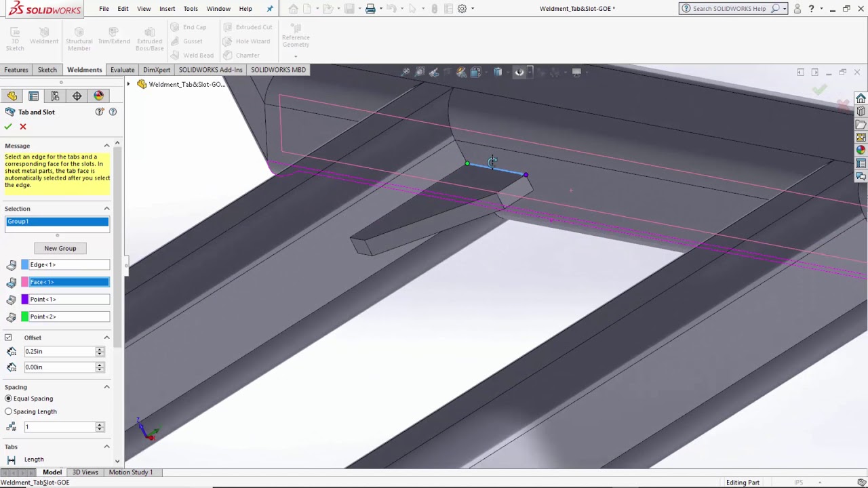Image resolution: width=868 pixels, height=488 pixels.
Task: Open the SOLIDWORKS Resources home icon
Action: coord(861,99)
